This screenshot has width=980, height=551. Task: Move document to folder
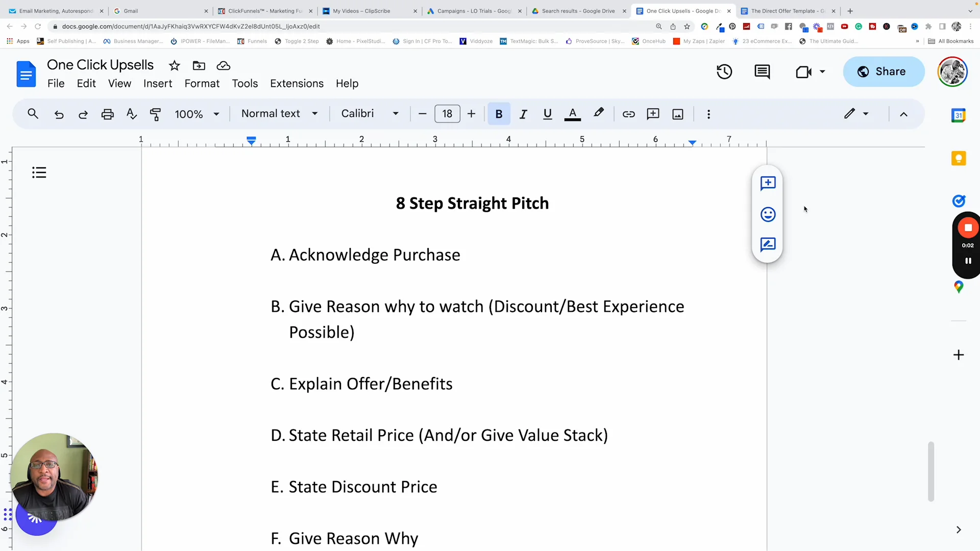199,65
